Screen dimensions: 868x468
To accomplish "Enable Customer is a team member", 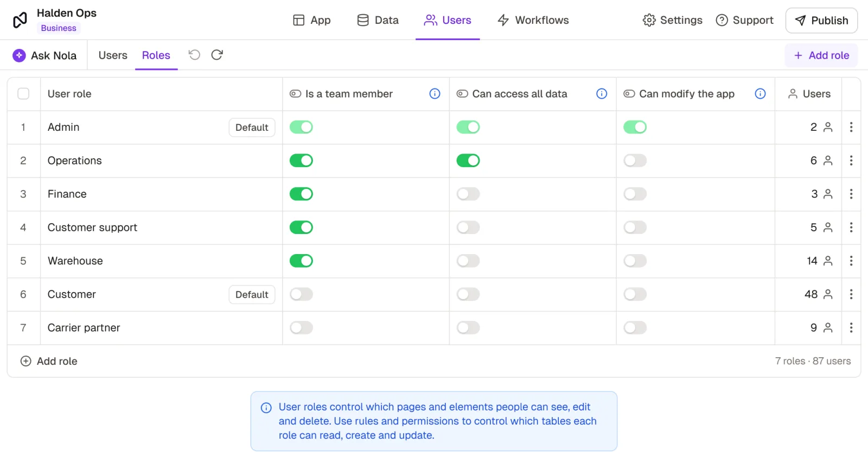I will pyautogui.click(x=301, y=294).
